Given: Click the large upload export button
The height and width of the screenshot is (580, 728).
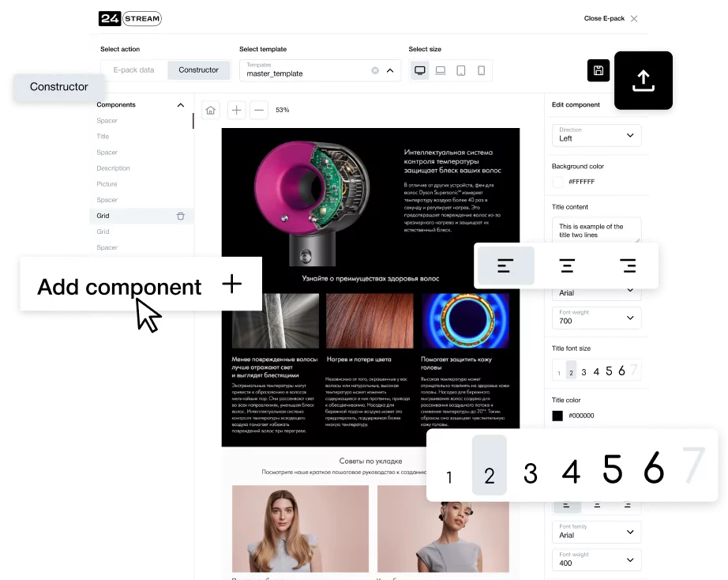Looking at the screenshot, I should (644, 81).
